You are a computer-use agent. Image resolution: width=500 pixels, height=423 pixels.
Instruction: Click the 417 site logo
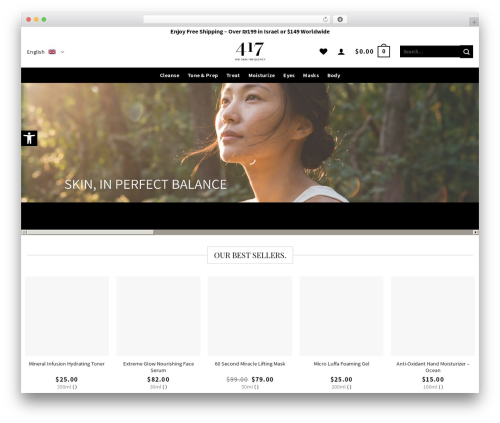[x=250, y=51]
